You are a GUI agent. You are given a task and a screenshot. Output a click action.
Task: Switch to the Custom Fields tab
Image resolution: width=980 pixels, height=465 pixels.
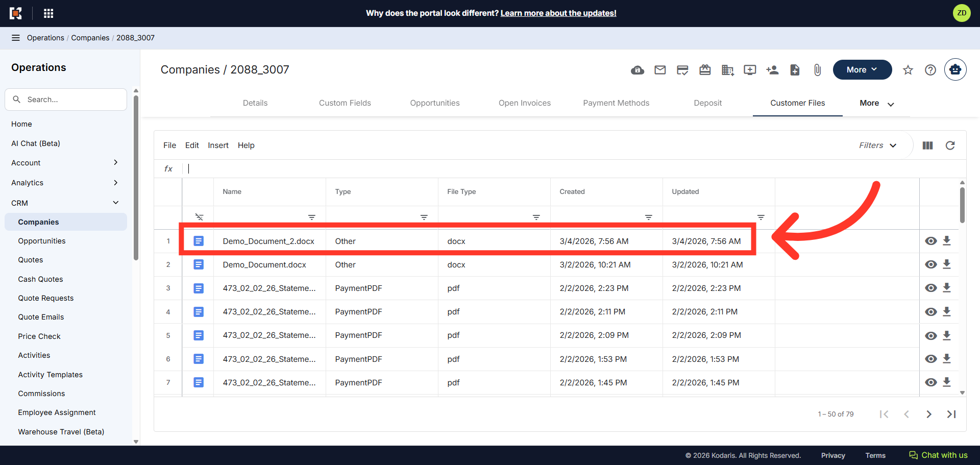345,103
